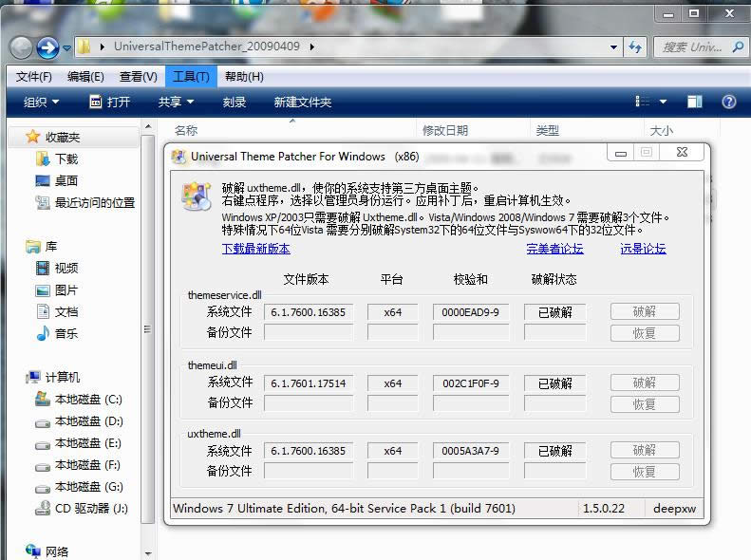Click the 新建文件夹 toolbar button
The height and width of the screenshot is (560, 751).
(302, 102)
